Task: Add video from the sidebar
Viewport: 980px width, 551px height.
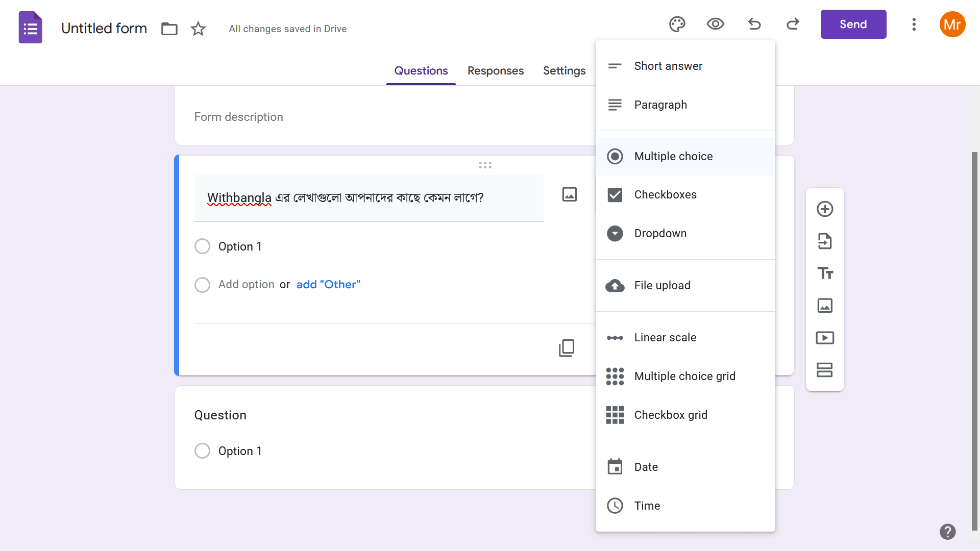Action: 825,338
